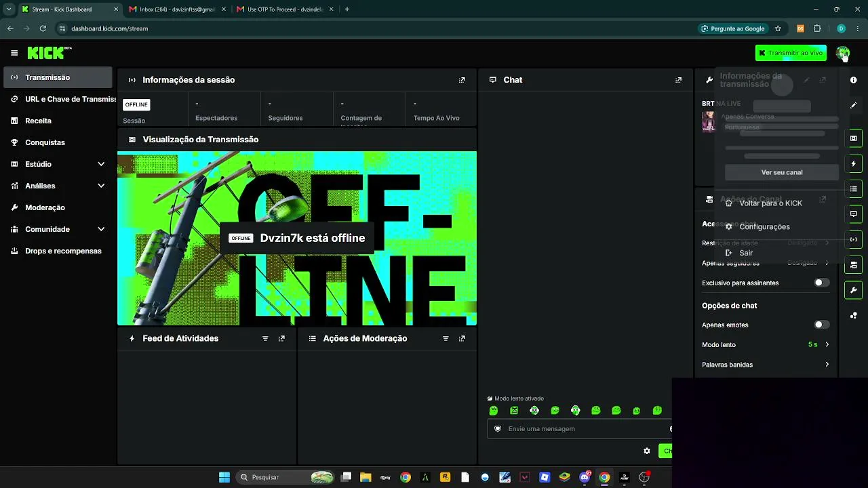868x488 pixels.
Task: Toggle Exclusivo para assinantes switch
Action: pyautogui.click(x=821, y=283)
